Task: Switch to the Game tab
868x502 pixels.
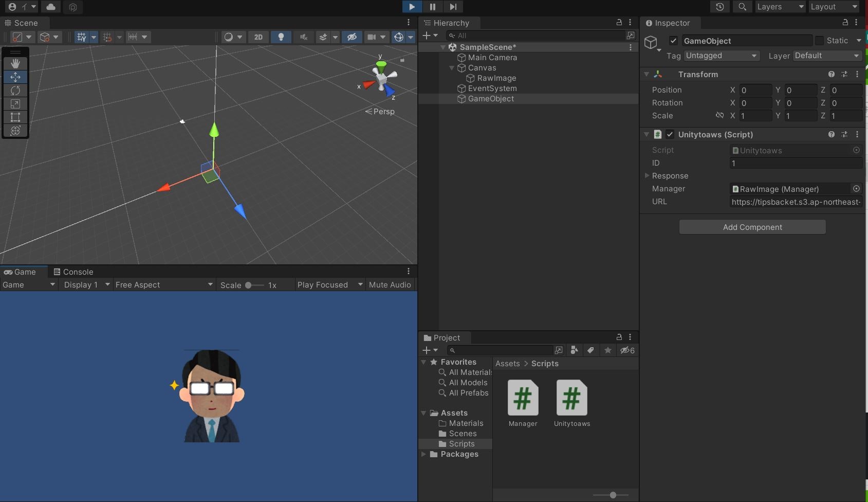Action: pyautogui.click(x=21, y=272)
